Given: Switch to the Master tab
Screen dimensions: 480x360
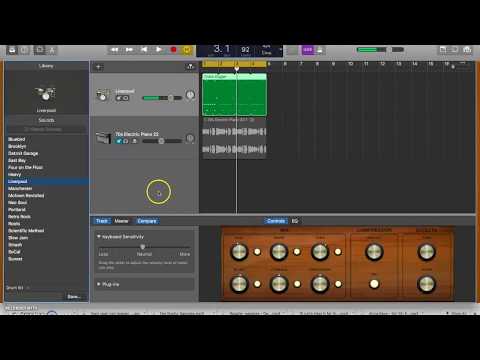Looking at the screenshot, I should coord(121,221).
